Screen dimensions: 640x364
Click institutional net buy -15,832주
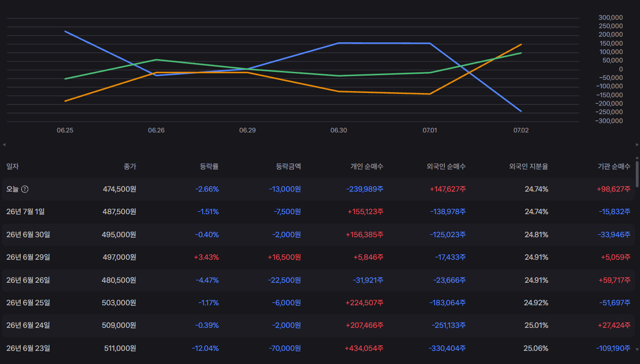click(x=615, y=212)
